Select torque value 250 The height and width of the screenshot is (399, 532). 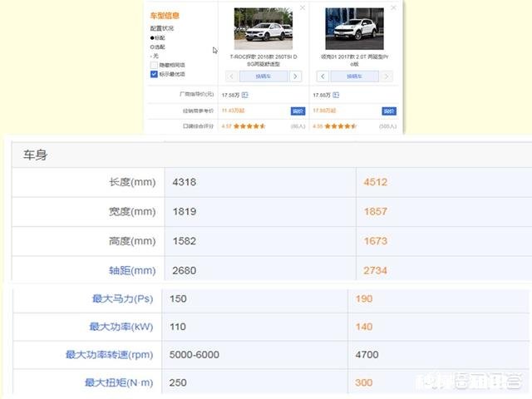click(178, 382)
